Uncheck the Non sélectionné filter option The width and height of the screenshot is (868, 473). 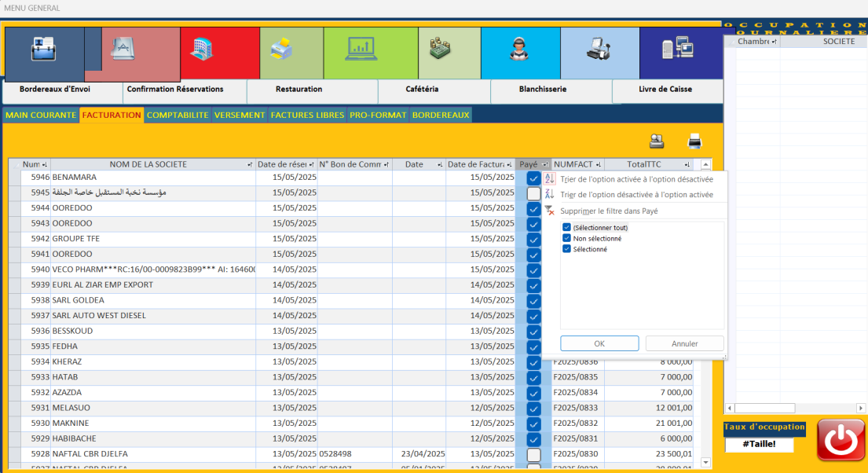click(567, 239)
